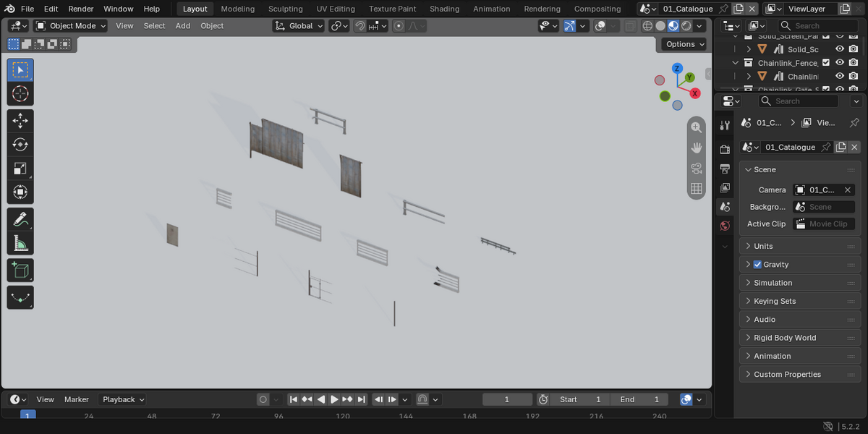Select rendered viewport shading

[x=686, y=25]
